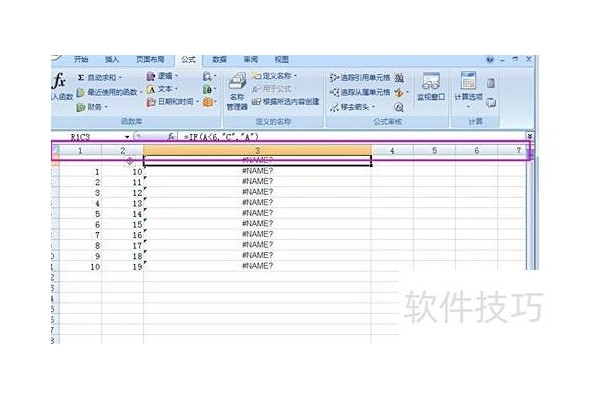Screen dimensions: 600x400
Task: Click the Select All corner of grid
Action: 55,150
